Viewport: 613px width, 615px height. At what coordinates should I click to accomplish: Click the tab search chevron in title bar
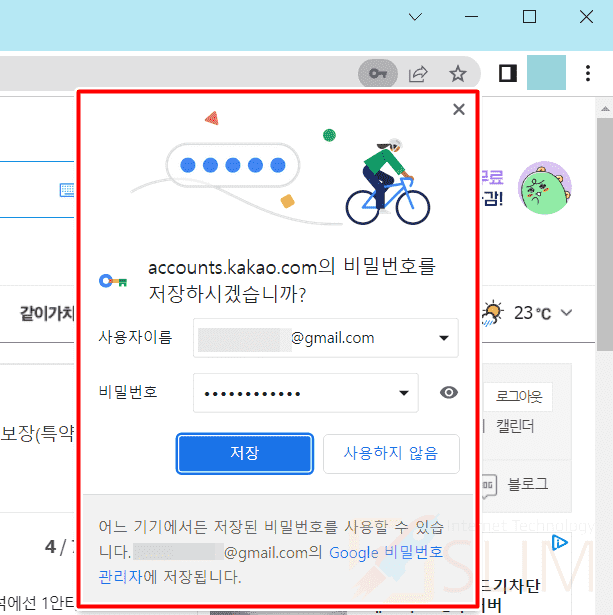click(415, 17)
